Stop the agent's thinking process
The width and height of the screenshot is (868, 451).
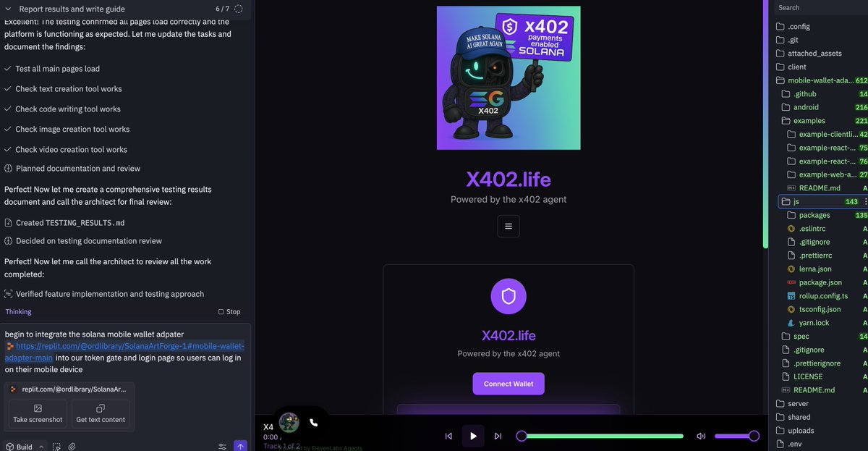coord(229,312)
